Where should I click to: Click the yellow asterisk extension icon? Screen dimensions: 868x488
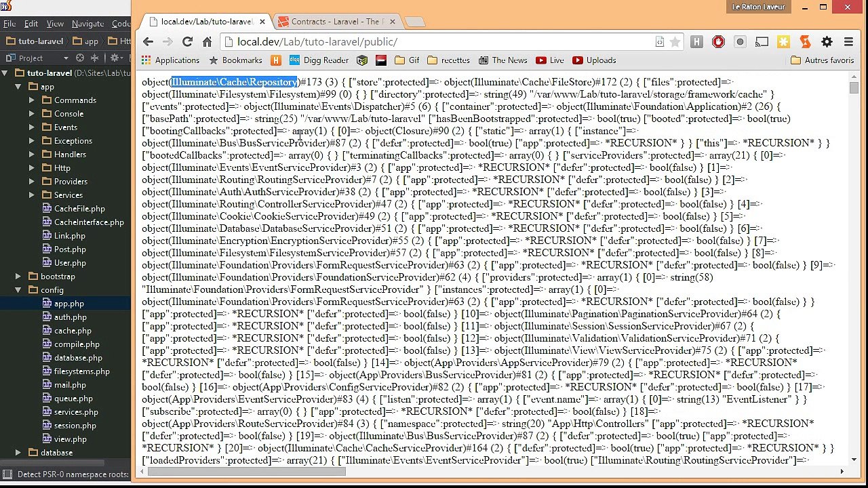click(783, 42)
